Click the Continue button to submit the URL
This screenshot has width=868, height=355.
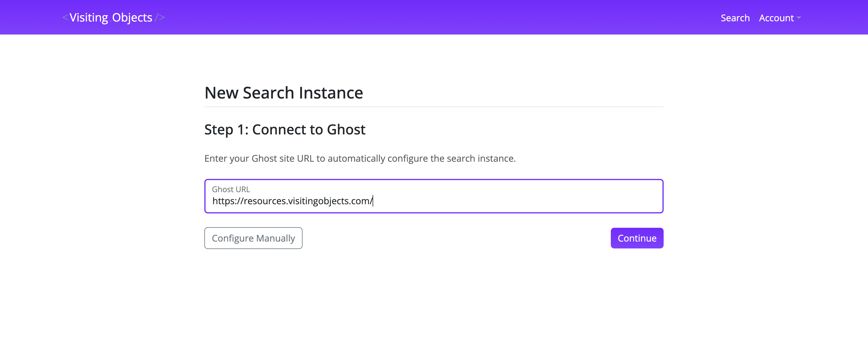(637, 238)
